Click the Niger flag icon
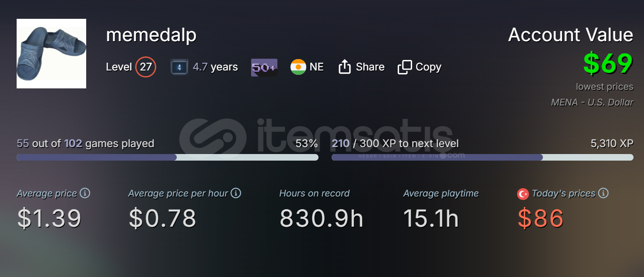 click(298, 67)
